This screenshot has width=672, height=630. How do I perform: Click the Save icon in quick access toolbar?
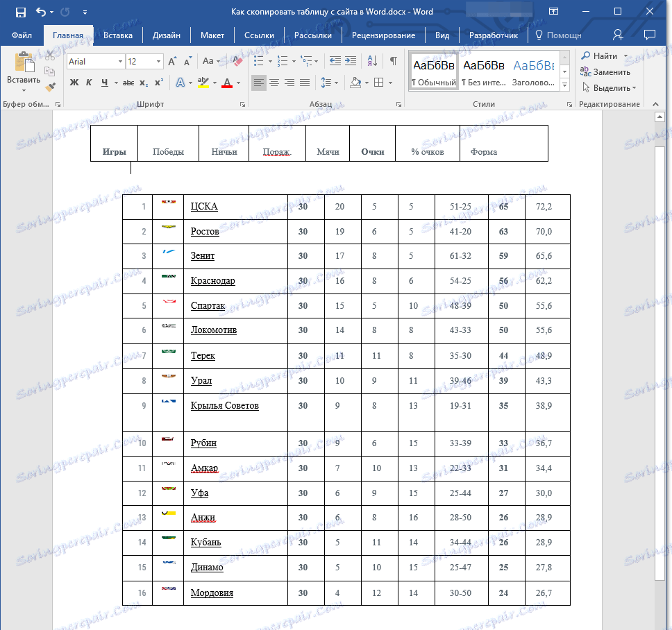(x=20, y=12)
